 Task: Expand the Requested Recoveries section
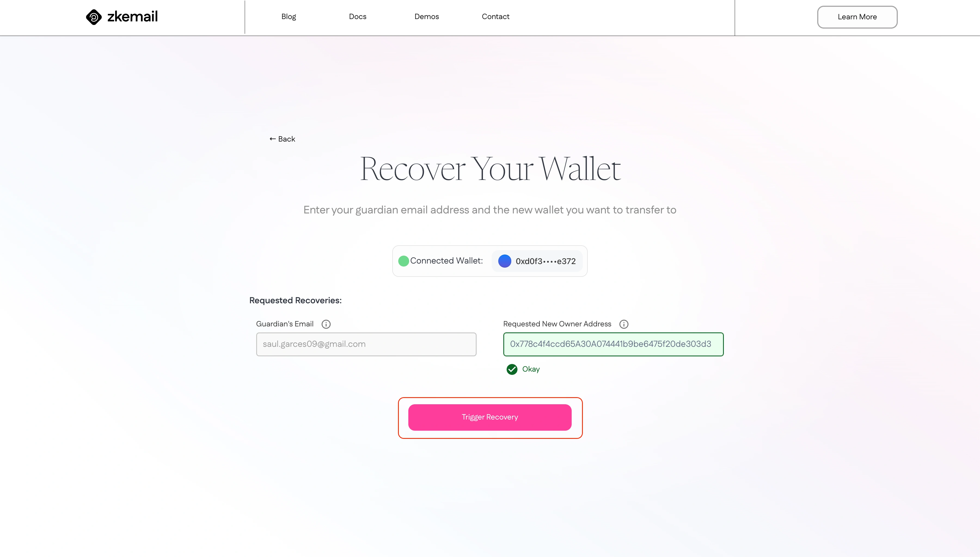[x=295, y=300]
